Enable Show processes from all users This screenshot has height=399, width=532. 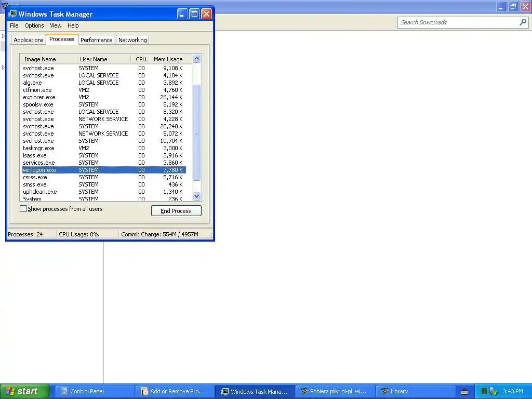23,209
